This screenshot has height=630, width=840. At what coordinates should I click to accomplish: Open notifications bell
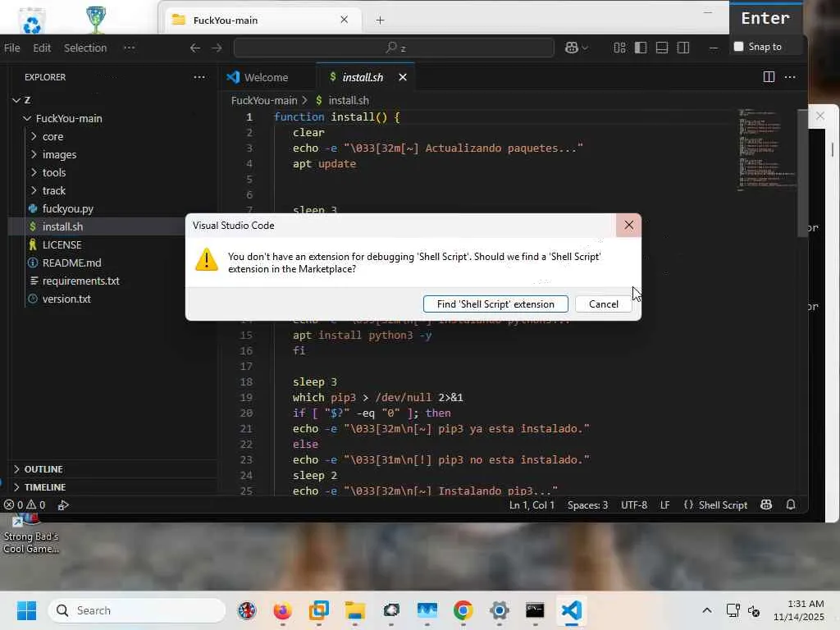pos(791,505)
